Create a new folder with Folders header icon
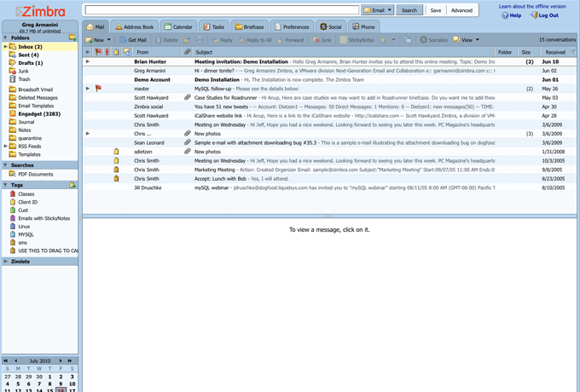 (x=72, y=37)
